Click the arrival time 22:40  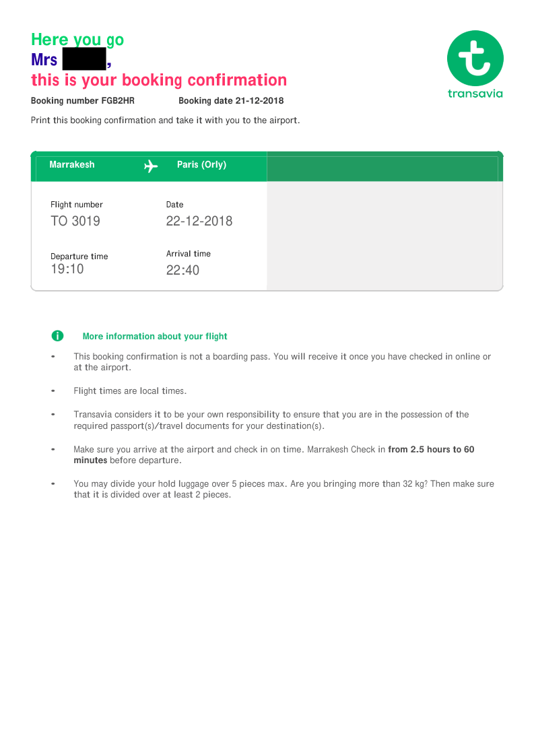[182, 271]
